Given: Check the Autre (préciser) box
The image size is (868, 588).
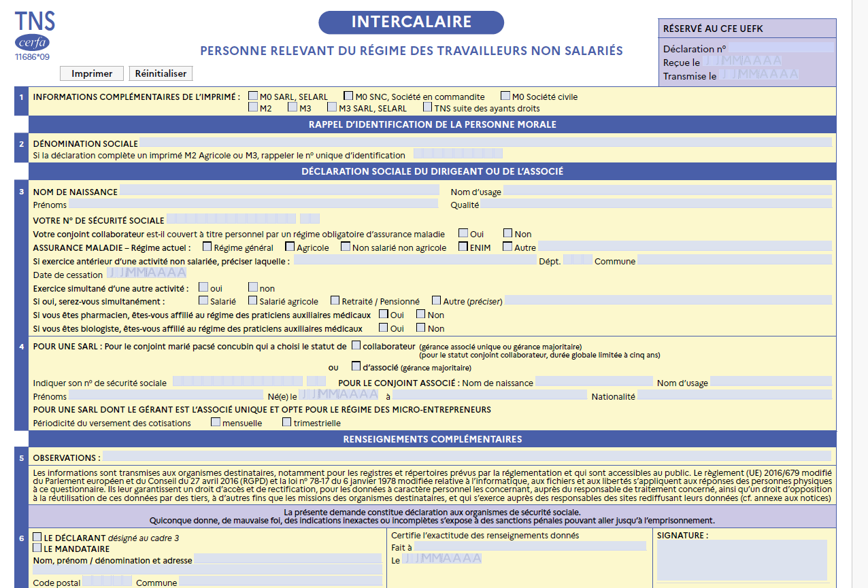Looking at the screenshot, I should coord(436,300).
